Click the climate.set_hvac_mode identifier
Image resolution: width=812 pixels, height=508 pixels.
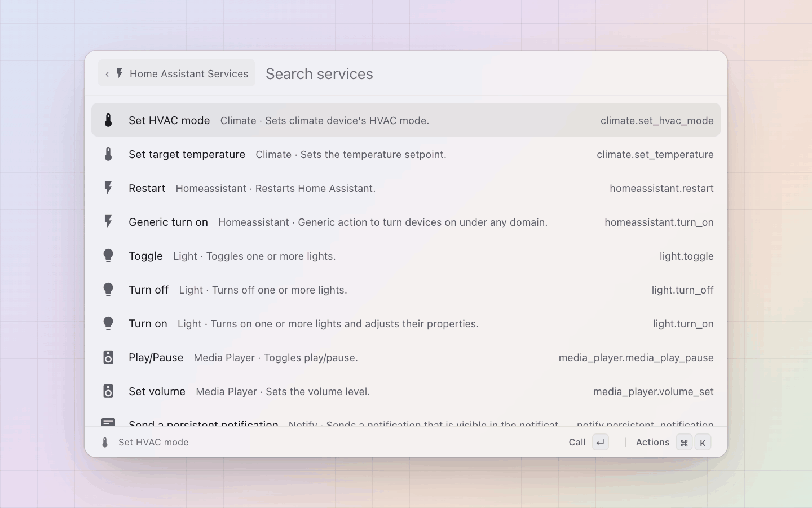point(657,120)
